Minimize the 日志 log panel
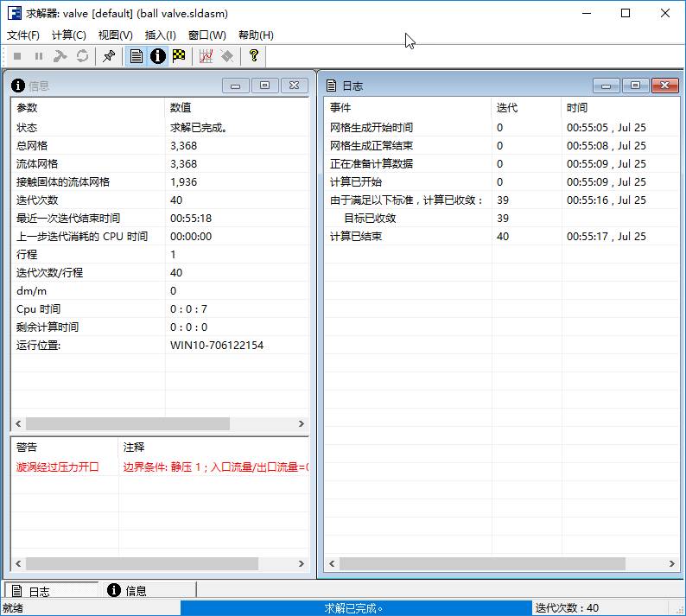The image size is (686, 616). pos(607,86)
